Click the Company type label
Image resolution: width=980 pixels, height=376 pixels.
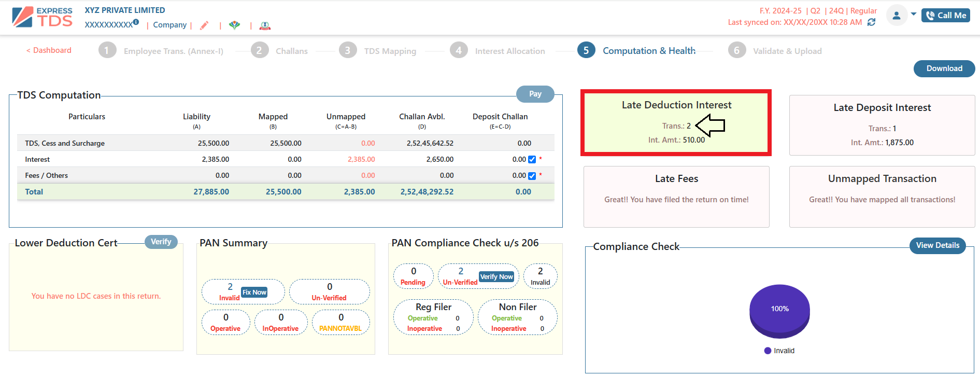click(169, 24)
